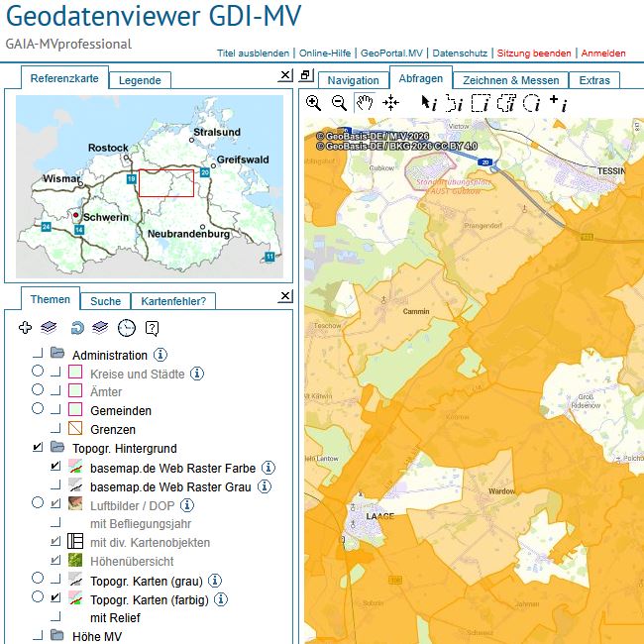Open the Online-Hilfe link

point(325,54)
